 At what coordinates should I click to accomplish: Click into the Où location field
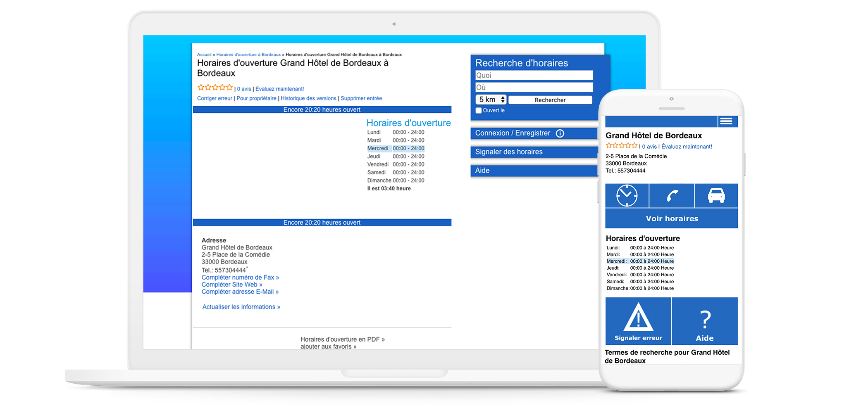tap(534, 87)
